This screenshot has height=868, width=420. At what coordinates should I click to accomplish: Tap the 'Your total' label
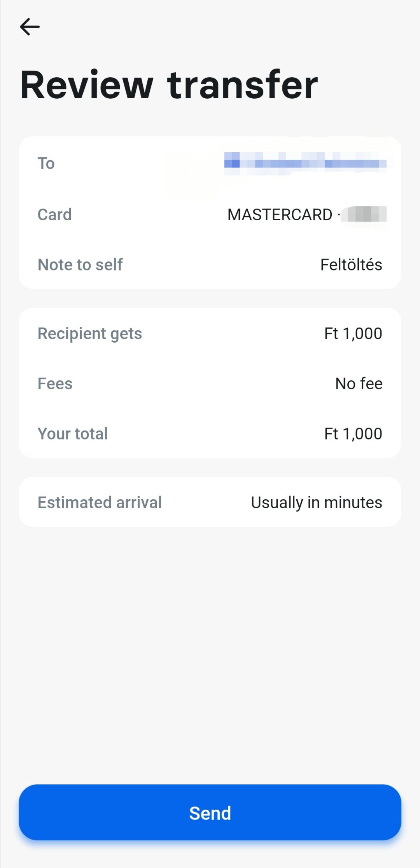(72, 434)
